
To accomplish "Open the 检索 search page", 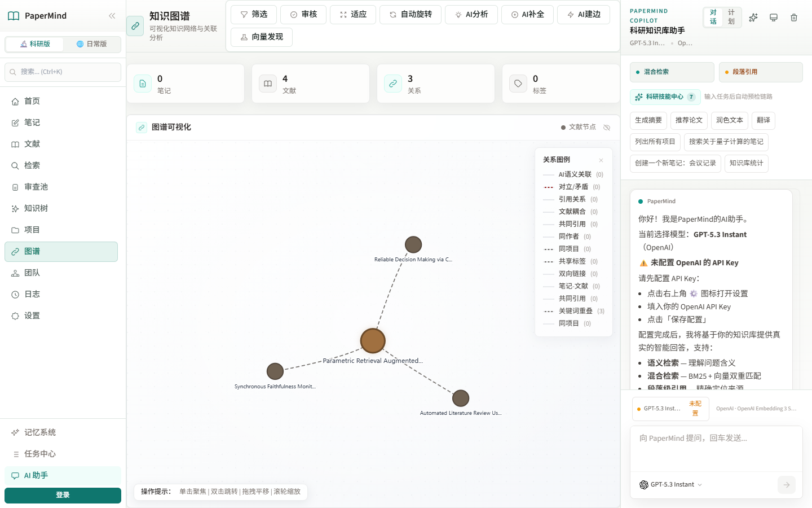I will (61, 165).
